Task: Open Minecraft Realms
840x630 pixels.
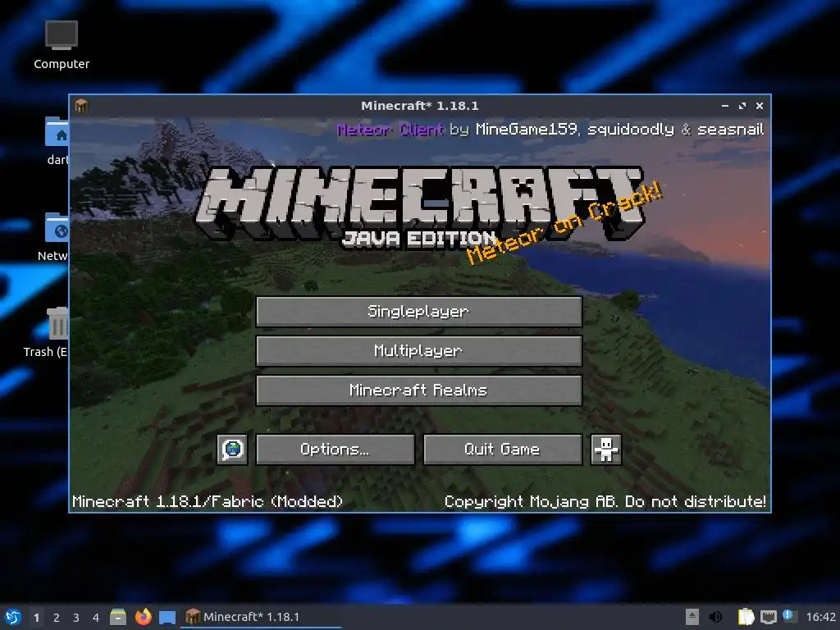Action: pyautogui.click(x=419, y=390)
